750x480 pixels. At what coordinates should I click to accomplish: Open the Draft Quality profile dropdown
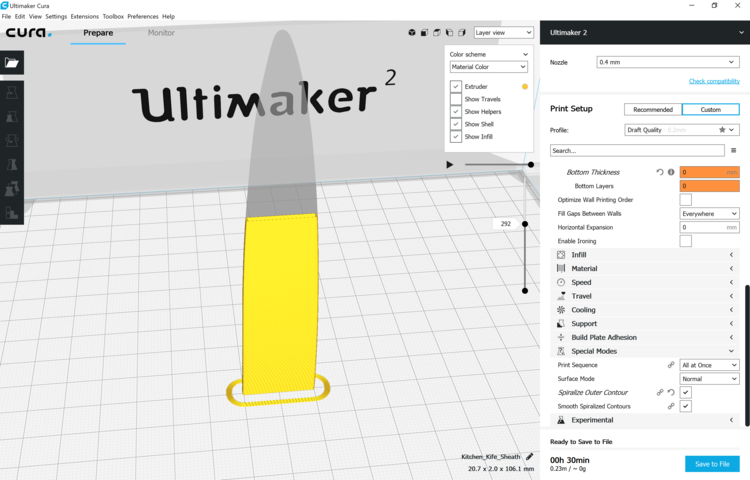682,130
